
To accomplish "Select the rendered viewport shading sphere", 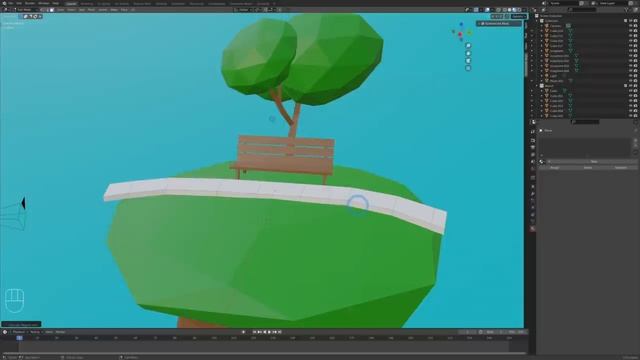I will (x=519, y=10).
